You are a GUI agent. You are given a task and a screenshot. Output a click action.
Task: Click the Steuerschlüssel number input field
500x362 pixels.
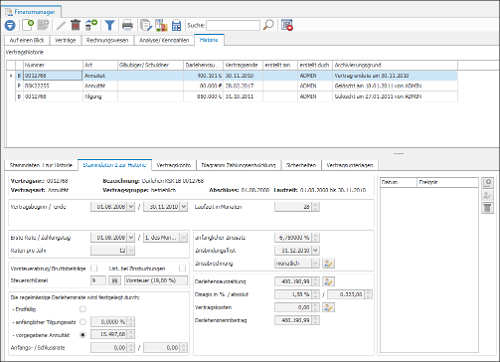pyautogui.click(x=98, y=281)
